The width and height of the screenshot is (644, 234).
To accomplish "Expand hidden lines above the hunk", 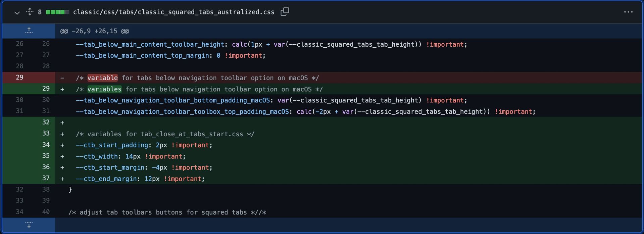I will (29, 31).
